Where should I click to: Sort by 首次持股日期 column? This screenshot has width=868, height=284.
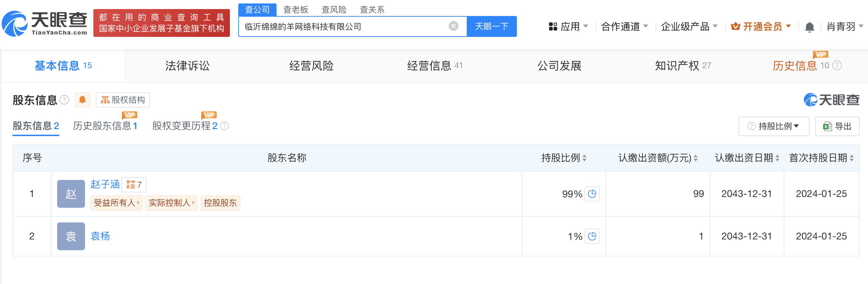click(x=852, y=158)
